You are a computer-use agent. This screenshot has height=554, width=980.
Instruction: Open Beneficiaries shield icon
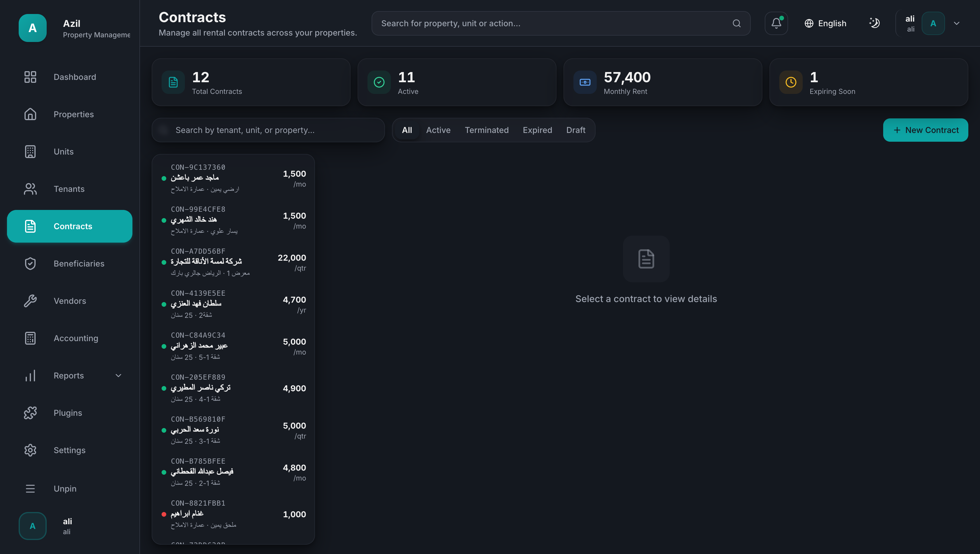point(30,264)
